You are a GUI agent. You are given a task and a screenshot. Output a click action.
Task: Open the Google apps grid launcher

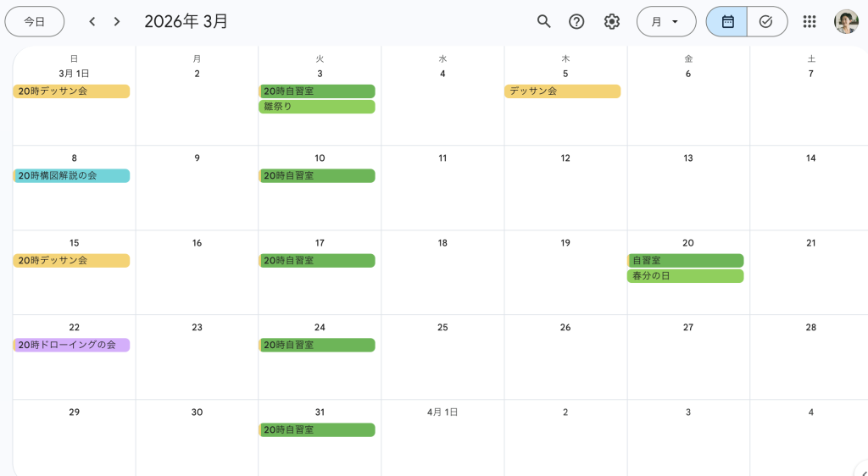810,21
